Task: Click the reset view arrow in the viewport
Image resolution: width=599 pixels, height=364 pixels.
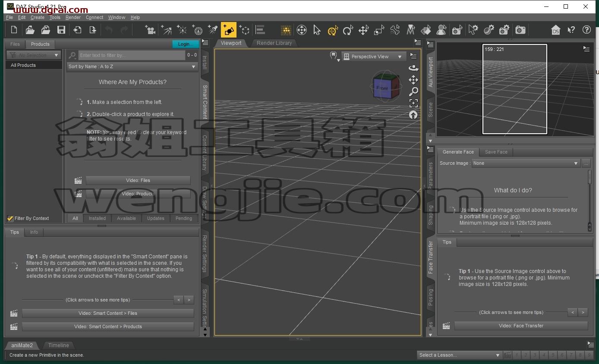Action: (x=413, y=115)
